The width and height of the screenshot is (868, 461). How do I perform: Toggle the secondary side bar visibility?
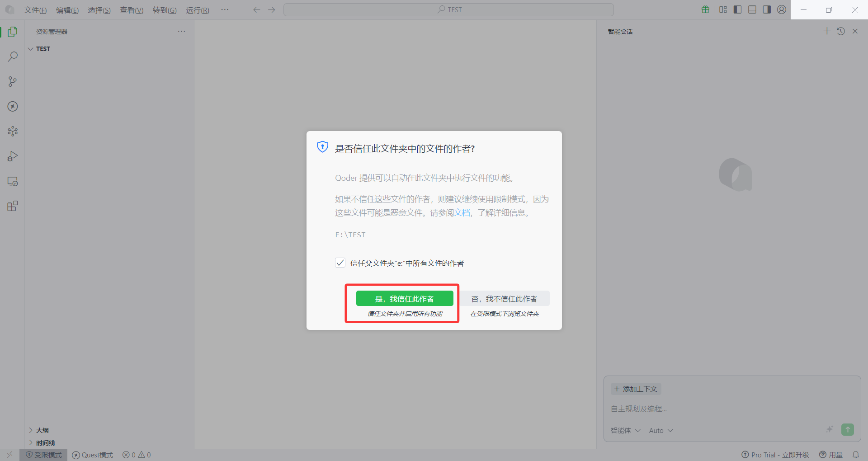click(x=767, y=9)
